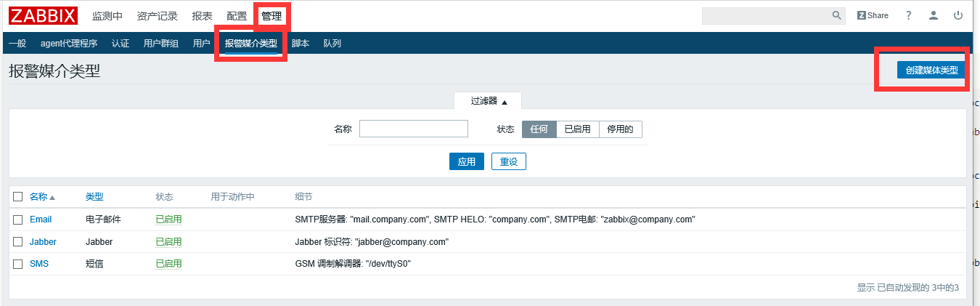Open the 报表 main menu
980x306 pixels.
pos(203,16)
